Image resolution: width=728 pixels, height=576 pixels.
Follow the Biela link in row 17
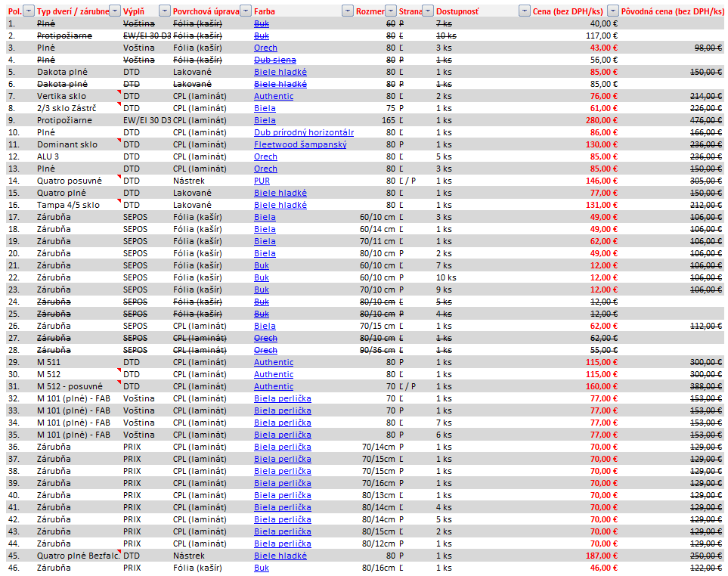click(265, 217)
